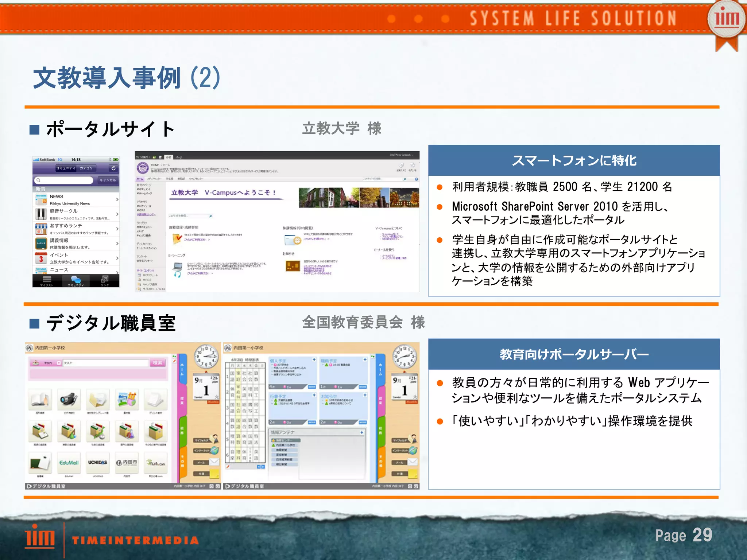This screenshot has height=560, width=747.
Task: Open the UCHIDAS tile in left staffroom
Action: (x=98, y=462)
